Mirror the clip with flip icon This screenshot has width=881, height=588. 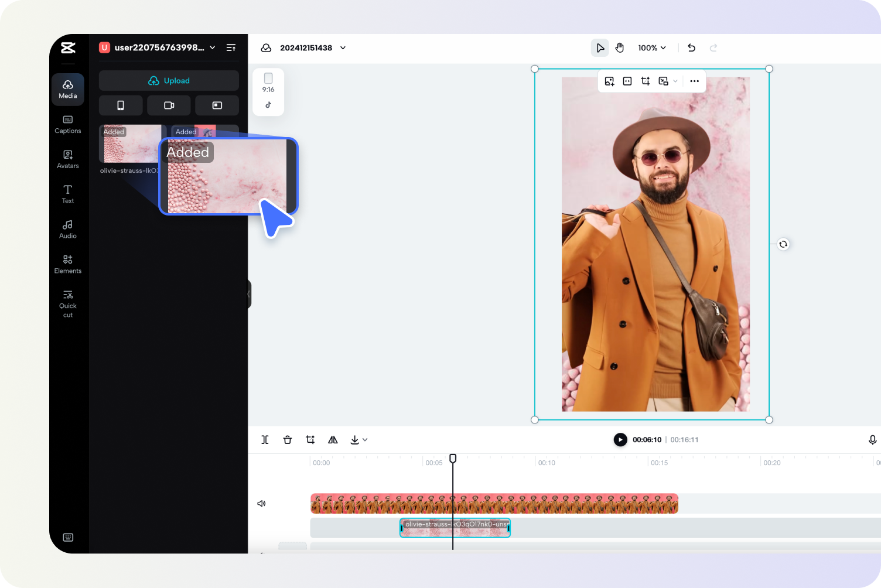coord(333,440)
